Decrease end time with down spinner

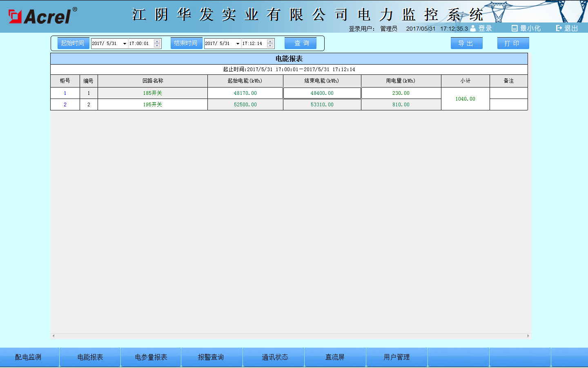(x=270, y=45)
